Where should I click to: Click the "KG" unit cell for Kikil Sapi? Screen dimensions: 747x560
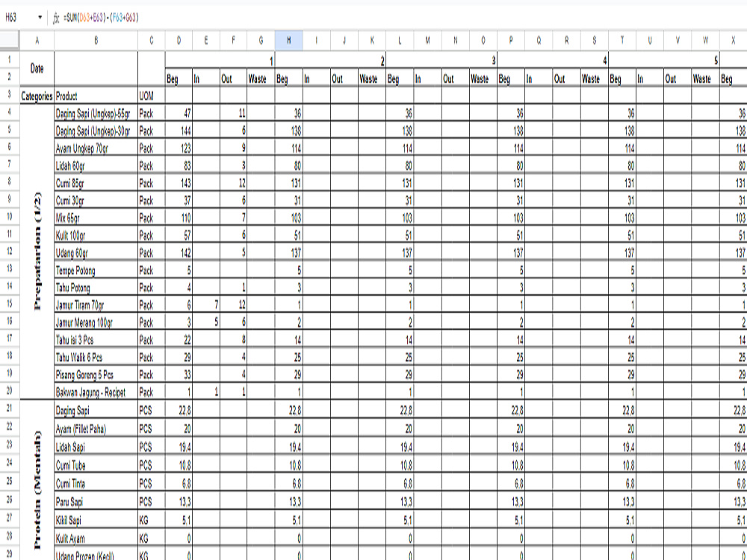[x=152, y=520]
